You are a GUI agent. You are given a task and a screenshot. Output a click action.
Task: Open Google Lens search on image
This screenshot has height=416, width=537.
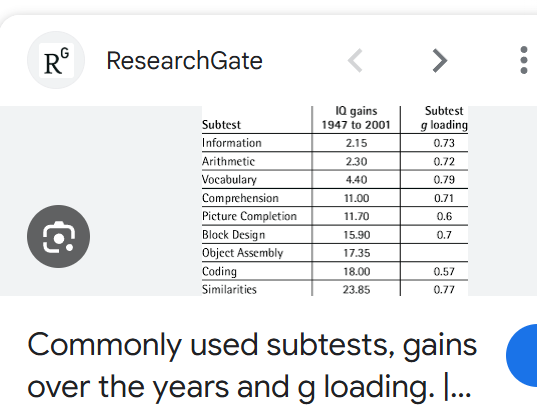59,236
